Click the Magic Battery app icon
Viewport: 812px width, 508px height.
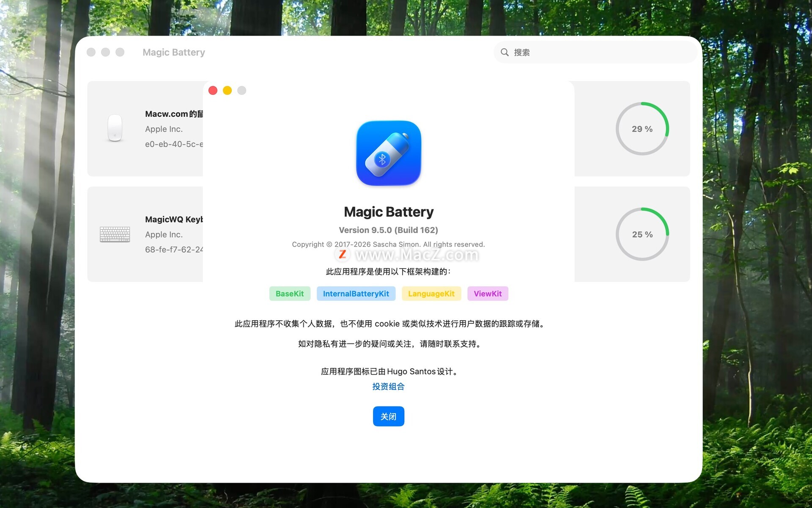point(388,153)
